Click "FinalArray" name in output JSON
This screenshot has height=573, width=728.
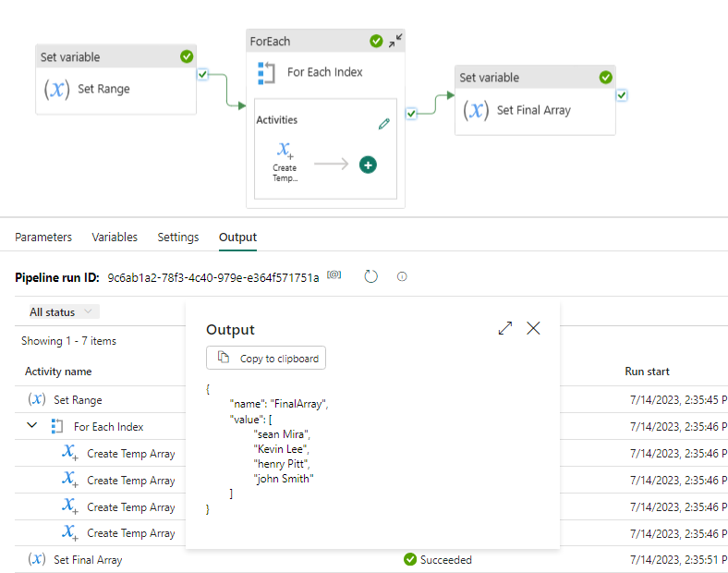click(x=299, y=404)
